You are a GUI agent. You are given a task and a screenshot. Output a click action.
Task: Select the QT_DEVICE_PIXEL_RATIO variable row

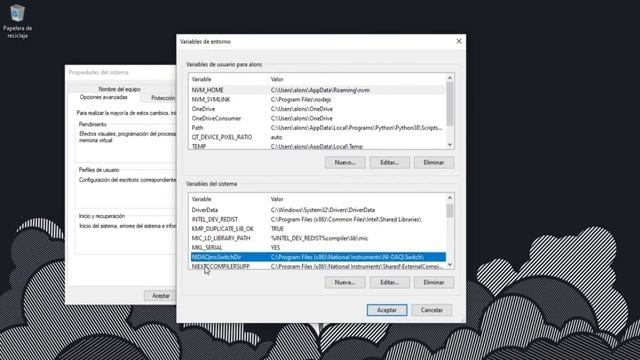pyautogui.click(x=318, y=137)
